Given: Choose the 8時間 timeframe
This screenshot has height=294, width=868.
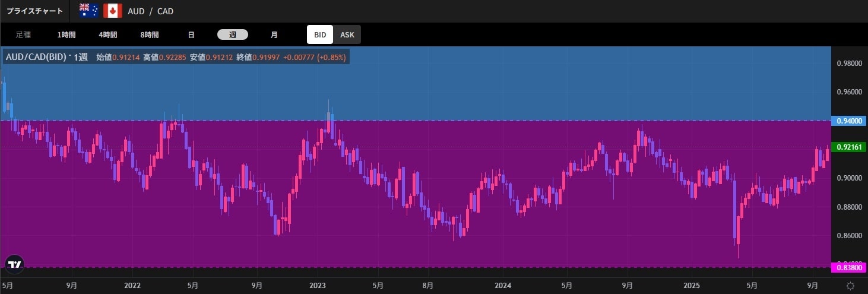Looking at the screenshot, I should pos(150,35).
